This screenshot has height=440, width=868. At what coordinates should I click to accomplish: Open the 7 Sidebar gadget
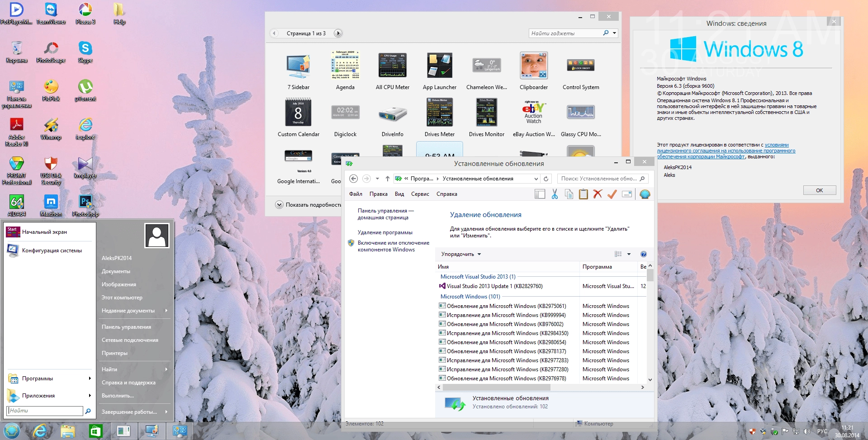tap(298, 71)
